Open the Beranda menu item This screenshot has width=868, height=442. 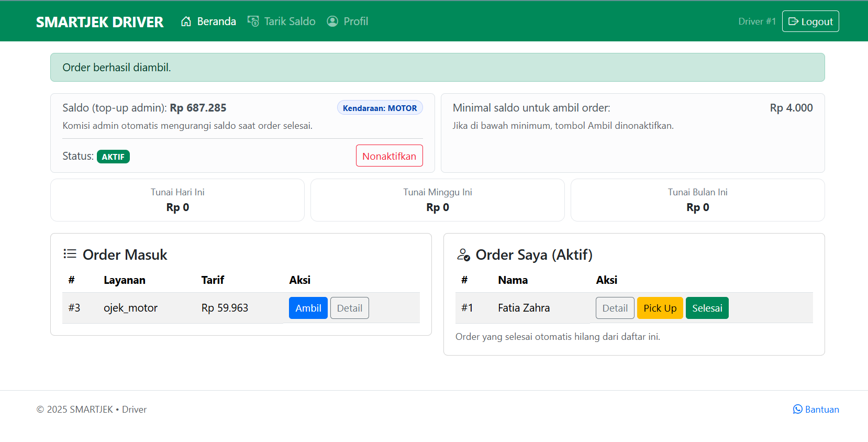[x=216, y=21]
